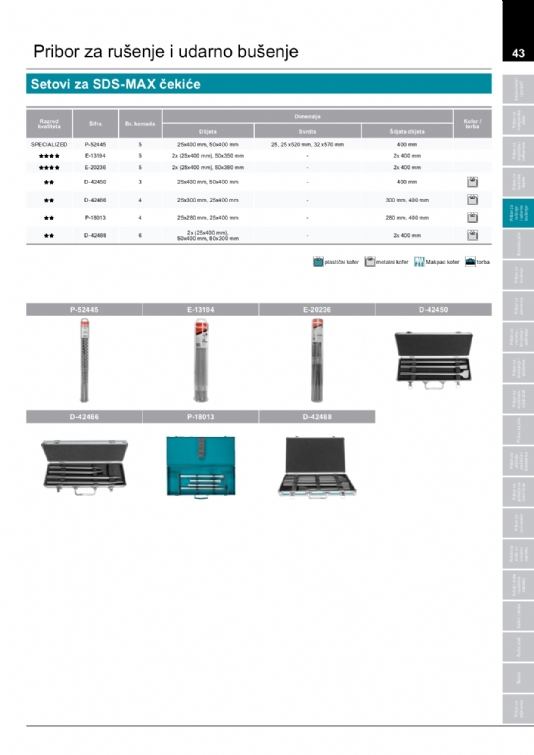Click the case icon in the D-42466 row
The height and width of the screenshot is (755, 534).
472,200
